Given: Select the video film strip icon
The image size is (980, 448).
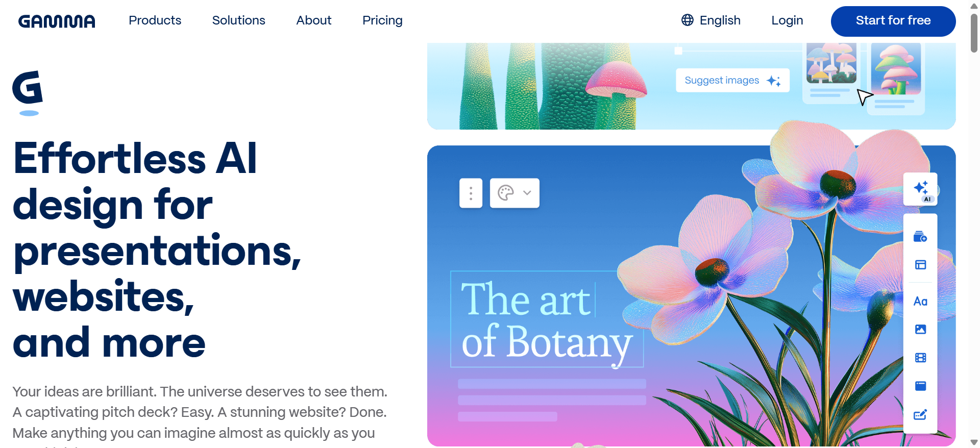Looking at the screenshot, I should [920, 358].
